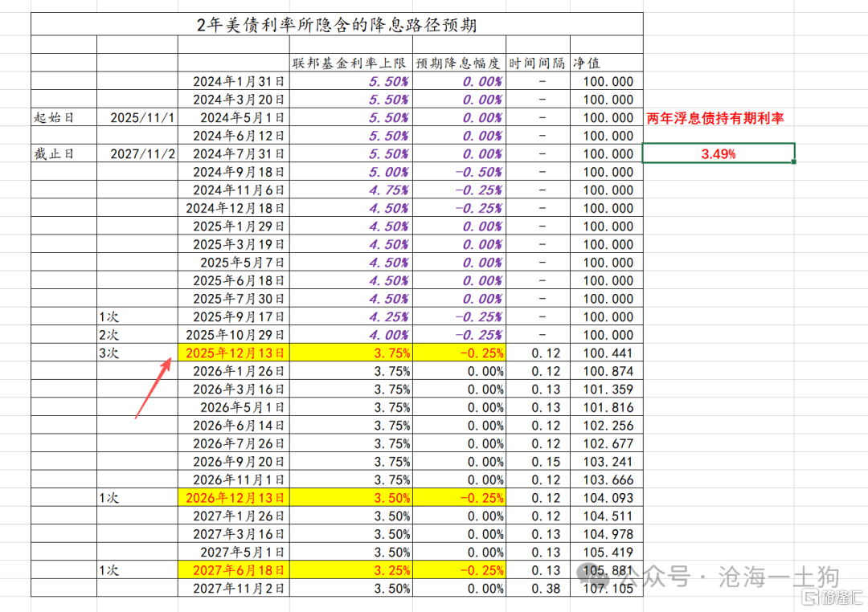Viewport: 868px width, 612px height.
Task: Select the 净值 header cell
Action: click(606, 63)
